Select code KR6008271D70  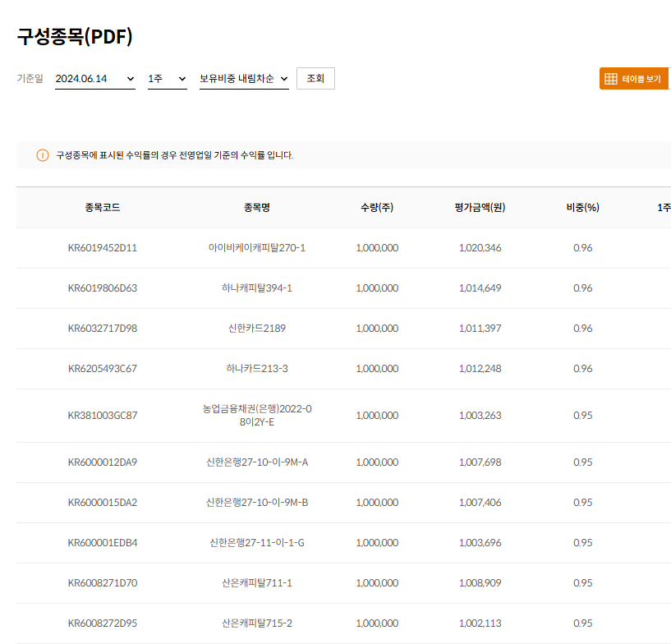(103, 583)
